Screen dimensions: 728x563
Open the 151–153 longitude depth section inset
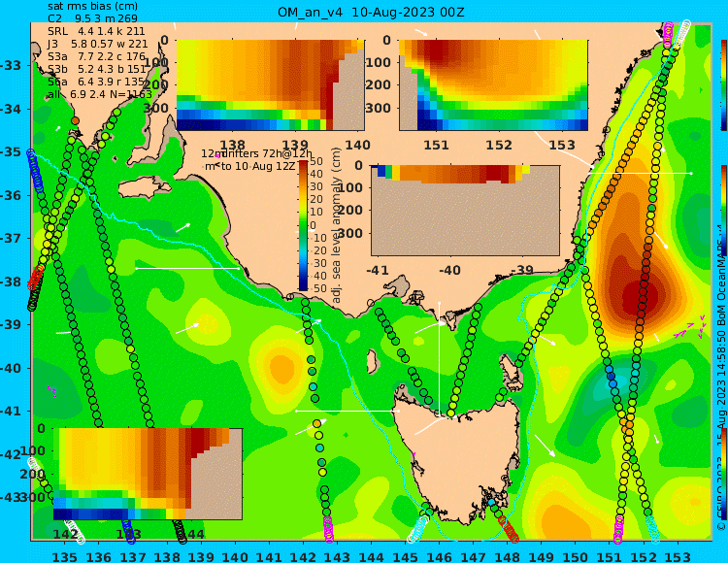point(493,85)
